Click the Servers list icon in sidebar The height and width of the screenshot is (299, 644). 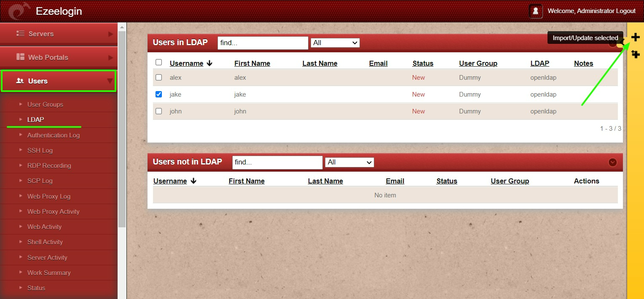click(x=20, y=34)
